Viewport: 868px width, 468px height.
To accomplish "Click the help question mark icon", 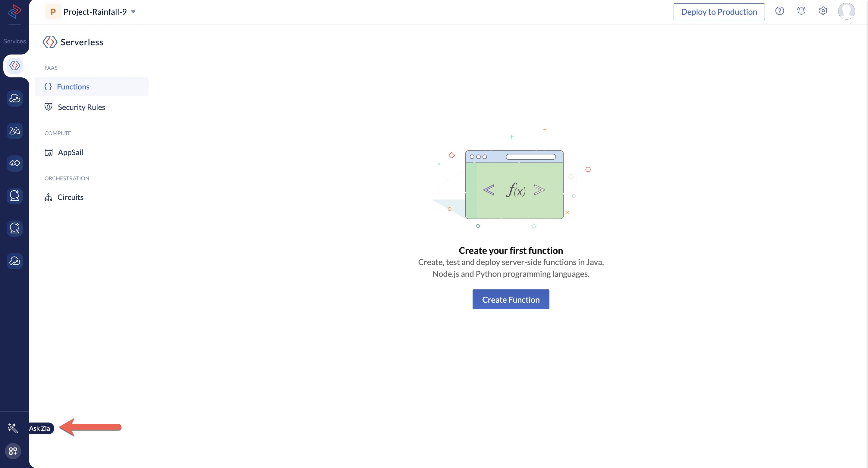I will coord(780,11).
